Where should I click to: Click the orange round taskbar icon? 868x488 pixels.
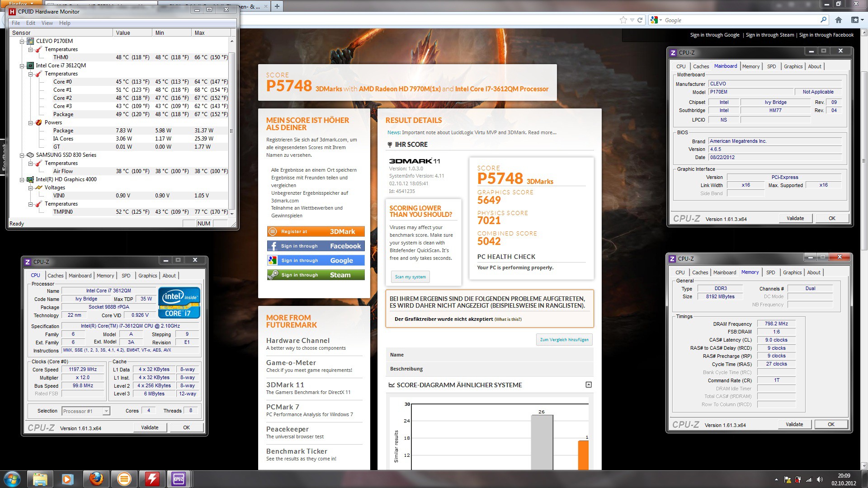(x=124, y=479)
